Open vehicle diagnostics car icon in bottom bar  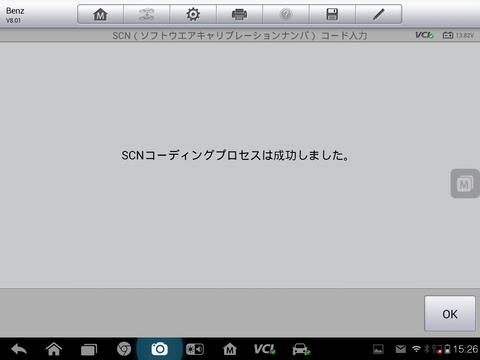click(301, 349)
